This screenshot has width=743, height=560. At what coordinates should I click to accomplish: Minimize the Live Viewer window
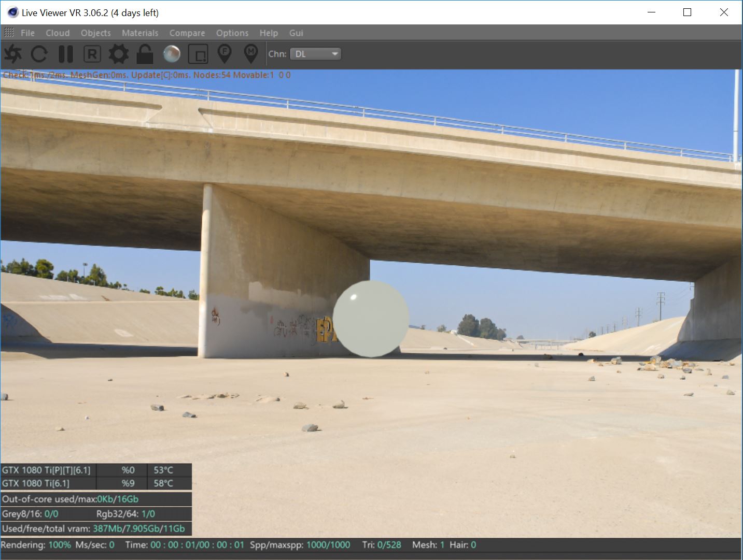pos(652,12)
